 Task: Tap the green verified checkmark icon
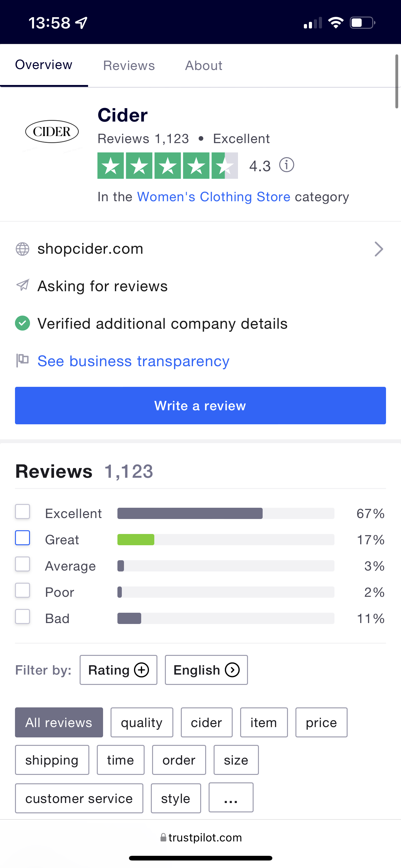22,323
